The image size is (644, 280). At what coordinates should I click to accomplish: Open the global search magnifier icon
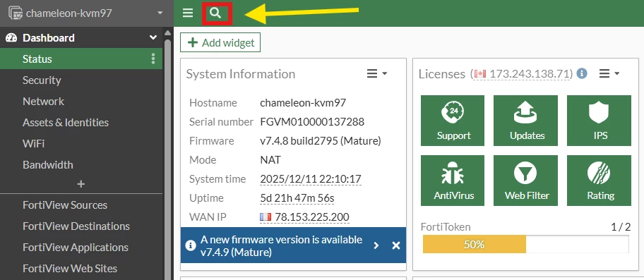click(215, 13)
